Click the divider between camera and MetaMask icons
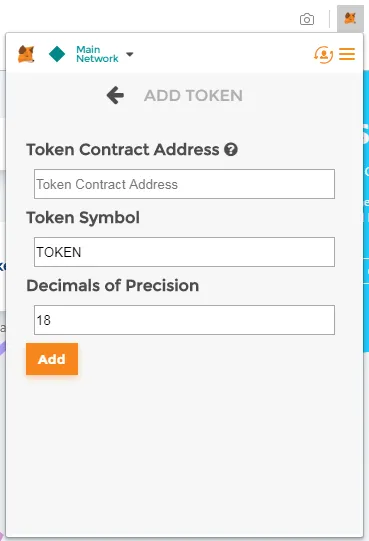This screenshot has width=369, height=541. coord(329,19)
